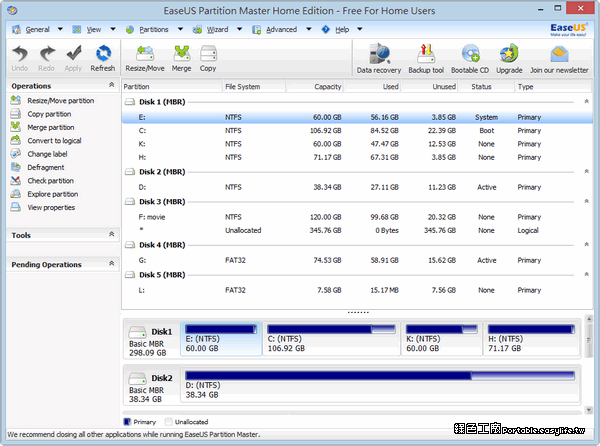600x446 pixels.
Task: Select the K: partition row
Action: tap(357, 144)
